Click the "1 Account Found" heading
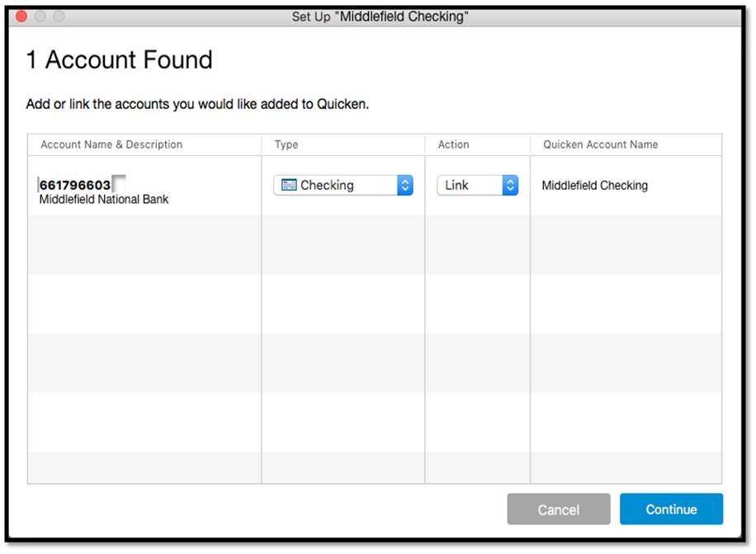756x554 pixels. coord(119,59)
